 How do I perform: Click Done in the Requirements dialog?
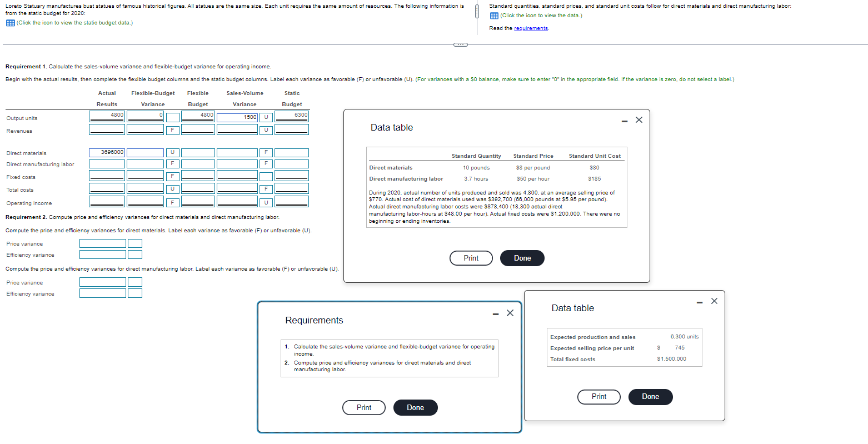pos(416,408)
